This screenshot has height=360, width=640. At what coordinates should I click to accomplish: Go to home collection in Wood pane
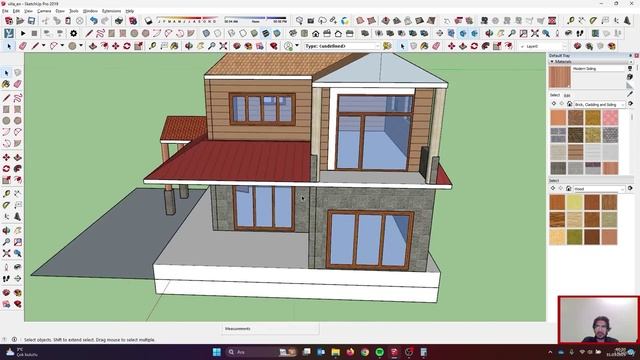pos(569,189)
